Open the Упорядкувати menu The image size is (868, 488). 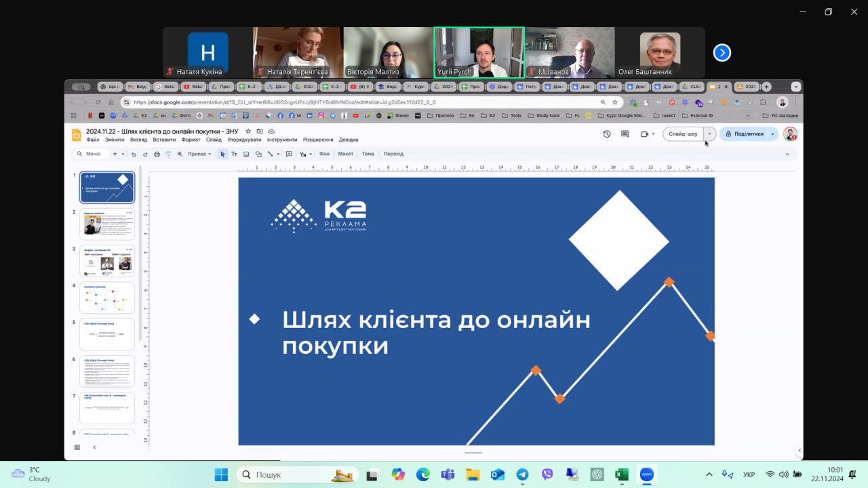244,140
